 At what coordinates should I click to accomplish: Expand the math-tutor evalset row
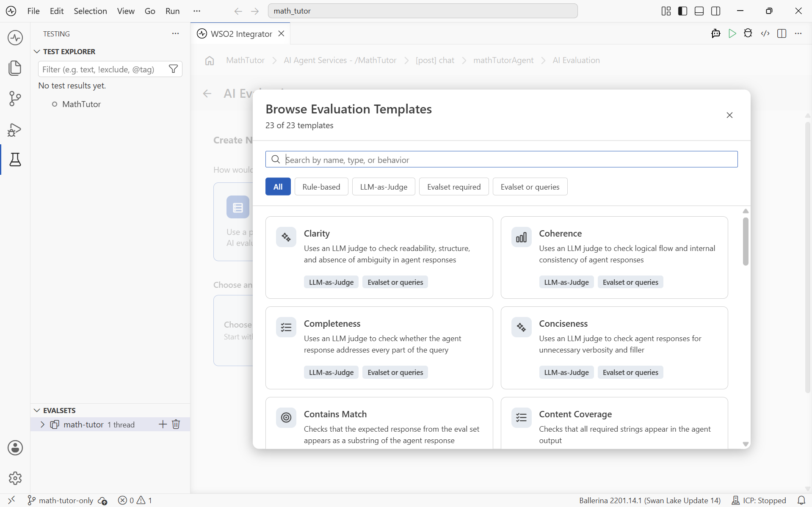[42, 424]
